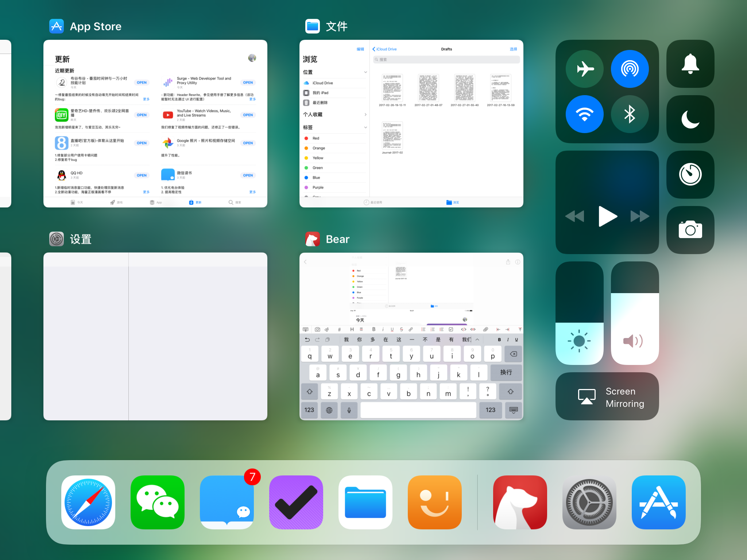
Task: Open App Store from the dock
Action: click(659, 502)
